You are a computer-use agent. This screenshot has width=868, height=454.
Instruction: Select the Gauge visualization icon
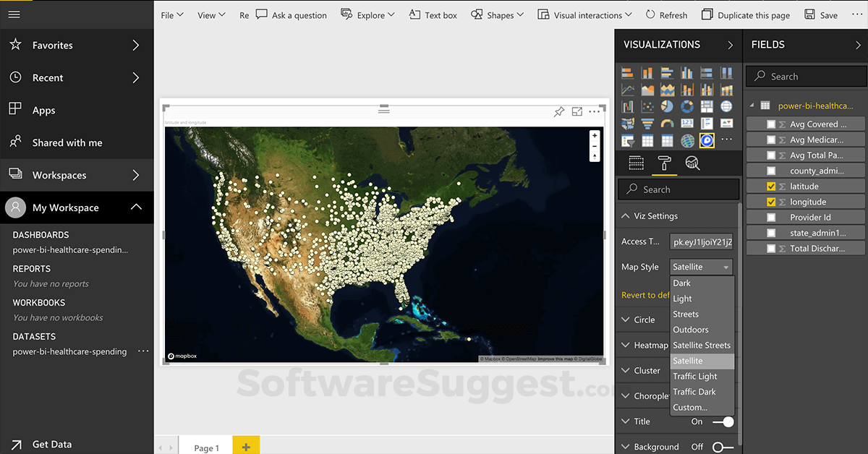(668, 124)
